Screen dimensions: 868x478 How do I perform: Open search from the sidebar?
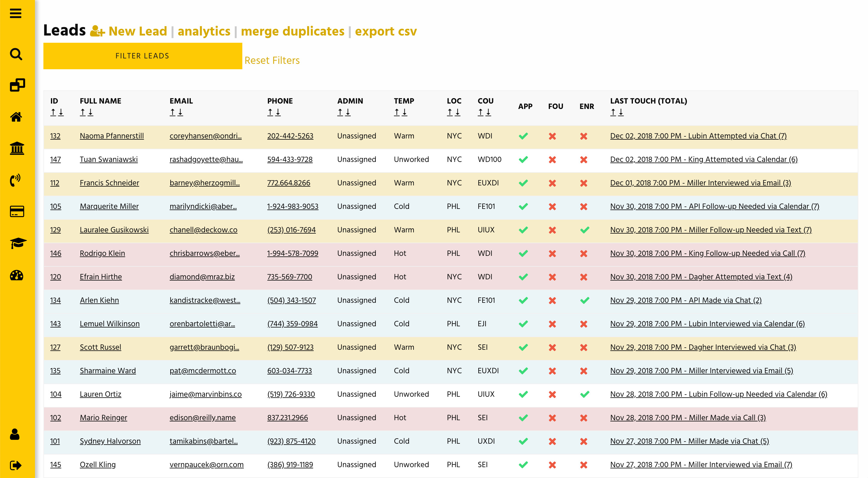[15, 54]
